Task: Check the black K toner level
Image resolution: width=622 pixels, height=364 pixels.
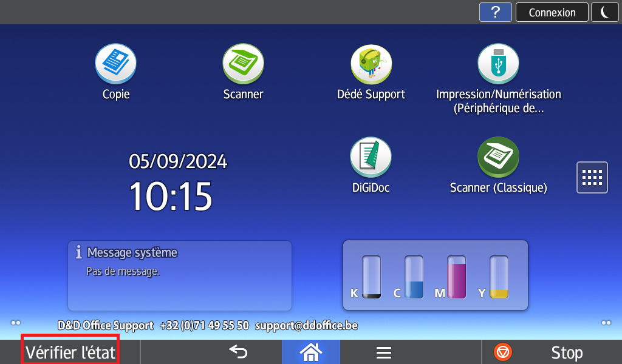Action: coord(371,277)
